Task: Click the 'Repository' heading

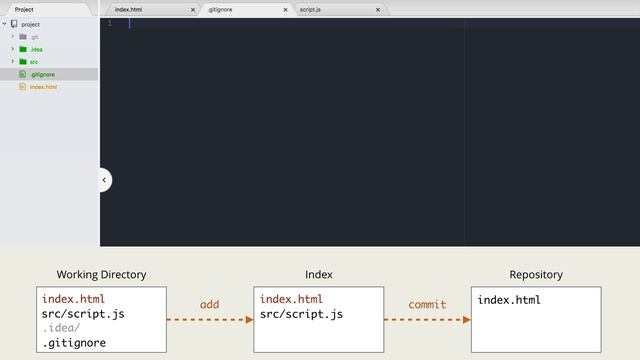Action: click(536, 275)
